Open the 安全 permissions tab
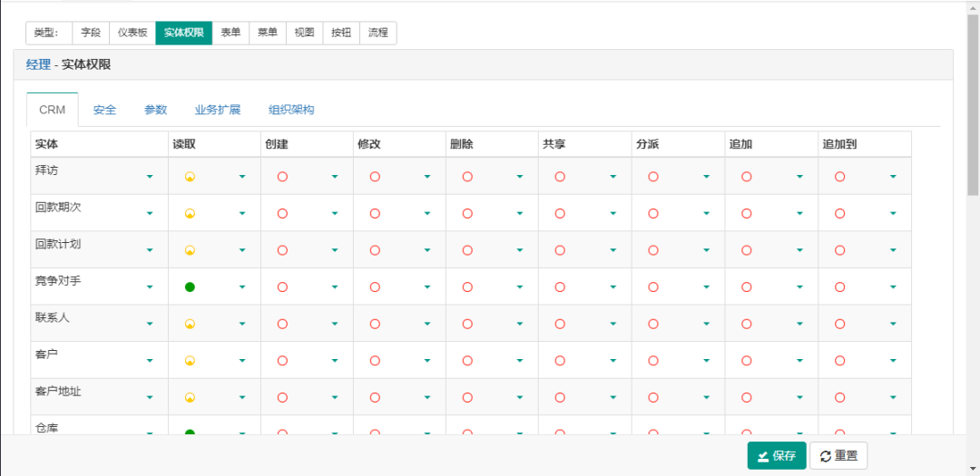The image size is (980, 476). (104, 110)
